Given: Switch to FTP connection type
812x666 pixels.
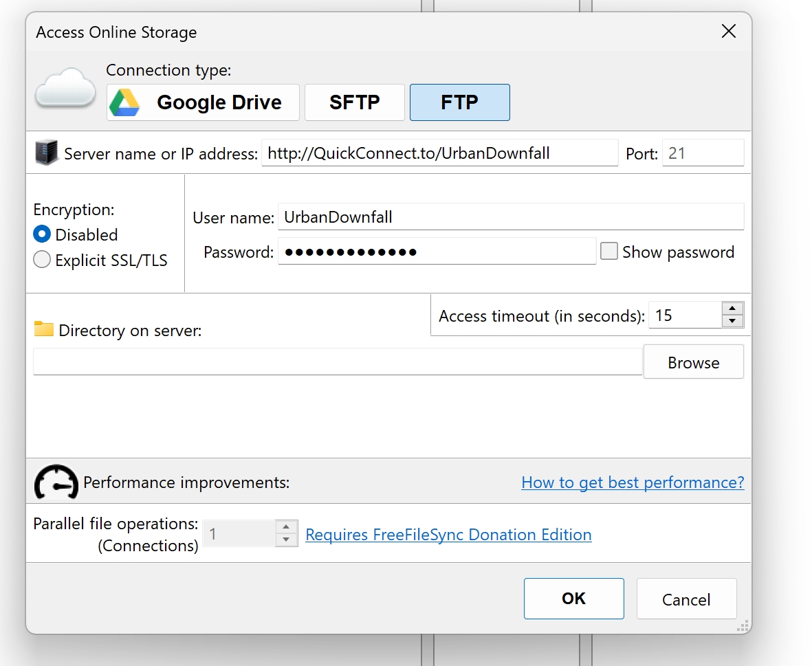Looking at the screenshot, I should 460,102.
